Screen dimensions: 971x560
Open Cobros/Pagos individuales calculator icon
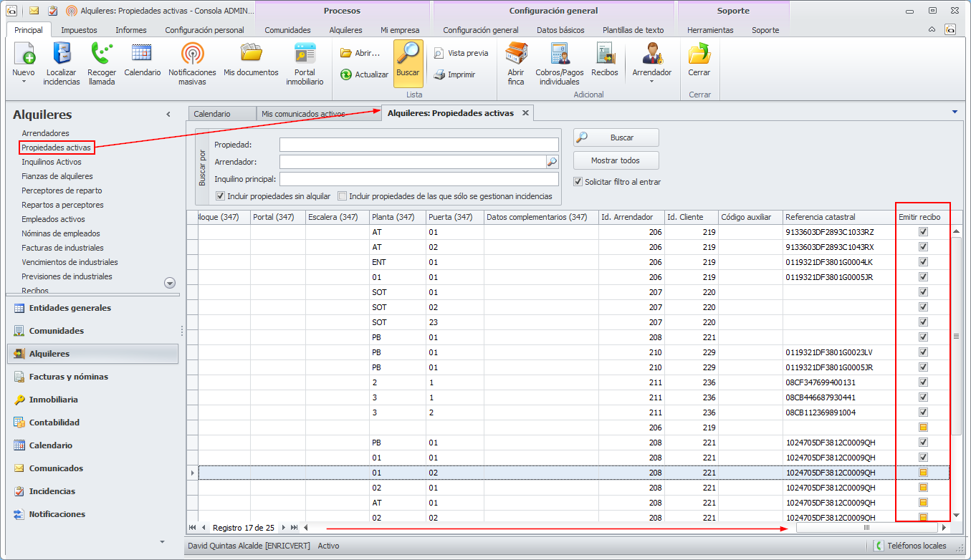pyautogui.click(x=559, y=54)
